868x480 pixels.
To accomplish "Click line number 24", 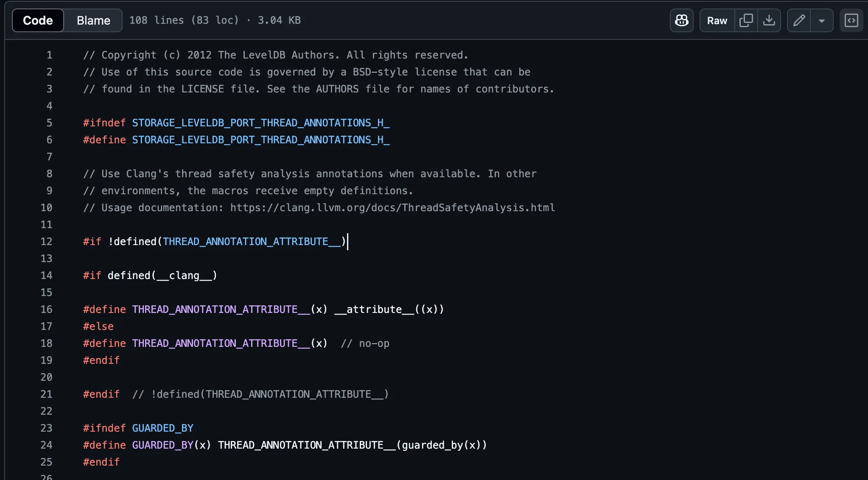I will tap(46, 445).
